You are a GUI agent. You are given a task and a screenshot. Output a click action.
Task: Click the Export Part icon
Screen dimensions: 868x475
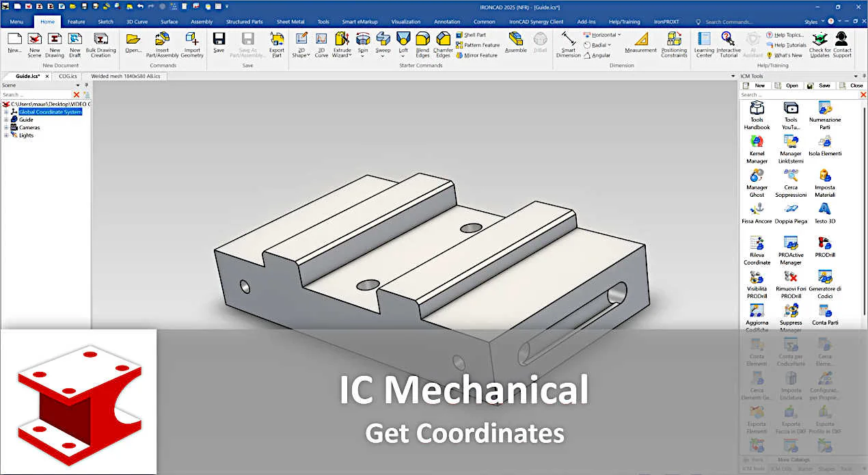277,39
